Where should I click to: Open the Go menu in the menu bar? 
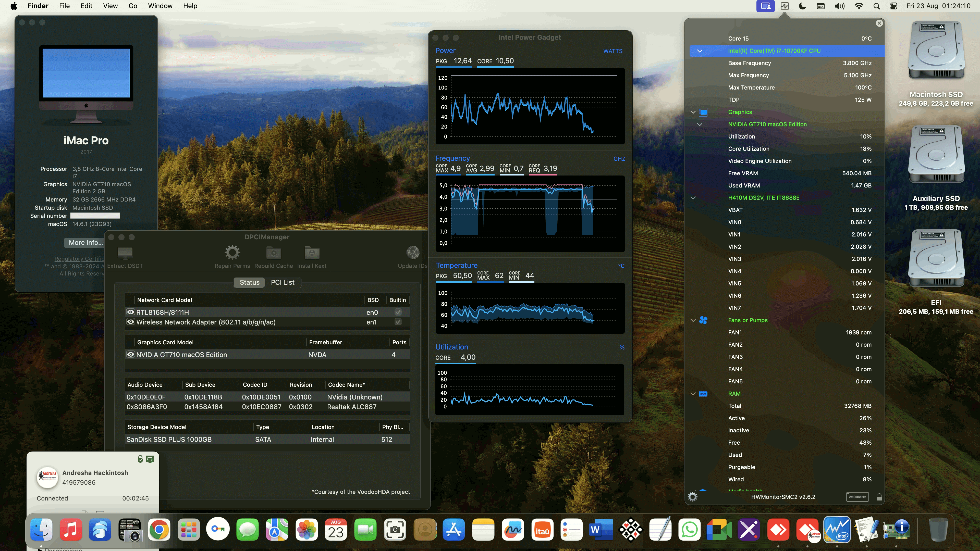point(132,6)
